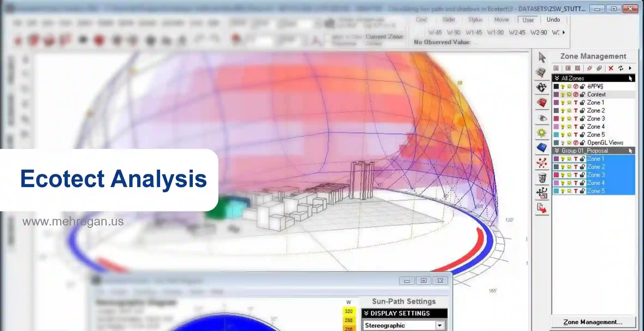Click the color swatch for Zone 5
The image size is (644, 331).
(x=556, y=135)
